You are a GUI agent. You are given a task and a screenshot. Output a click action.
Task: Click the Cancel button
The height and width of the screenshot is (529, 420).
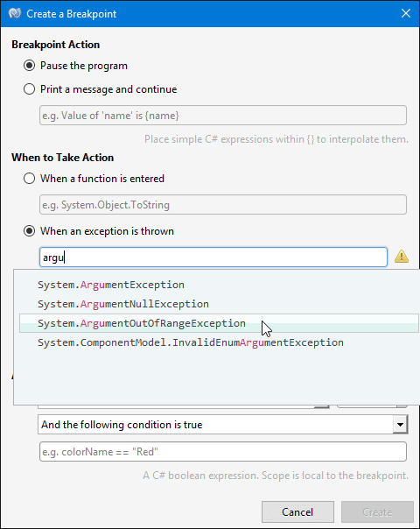pos(297,511)
